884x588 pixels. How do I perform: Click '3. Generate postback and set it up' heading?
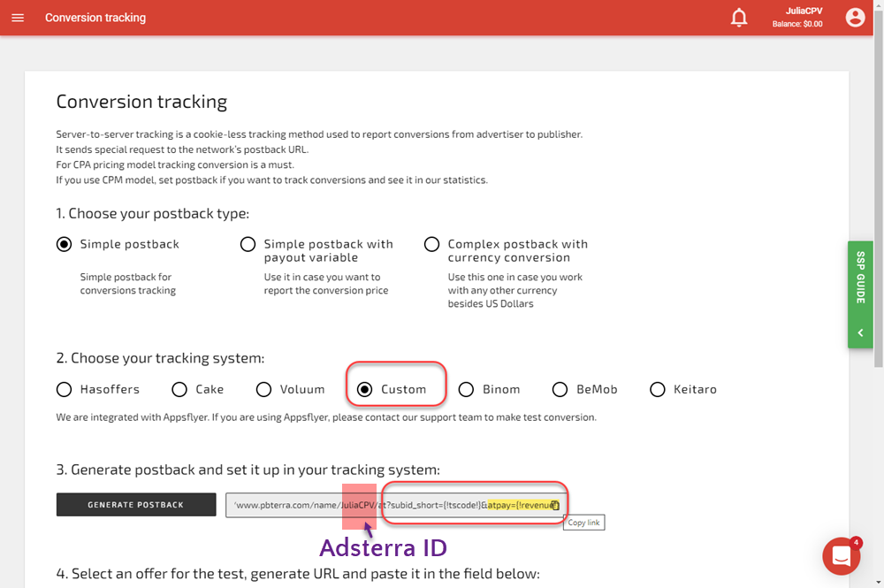click(x=248, y=470)
